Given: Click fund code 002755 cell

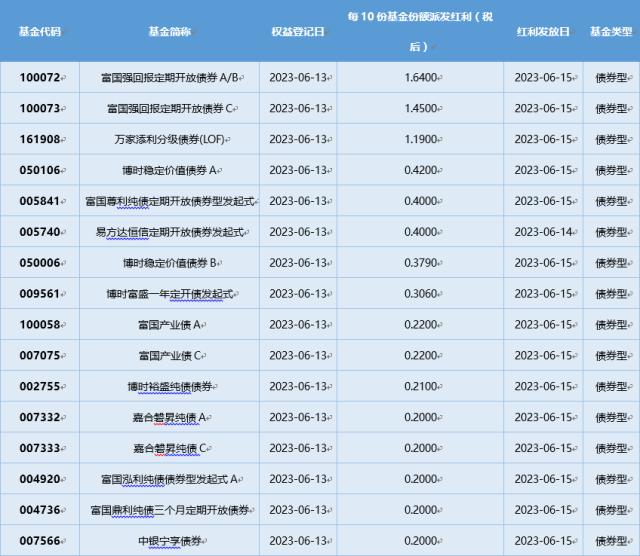Looking at the screenshot, I should tap(40, 387).
